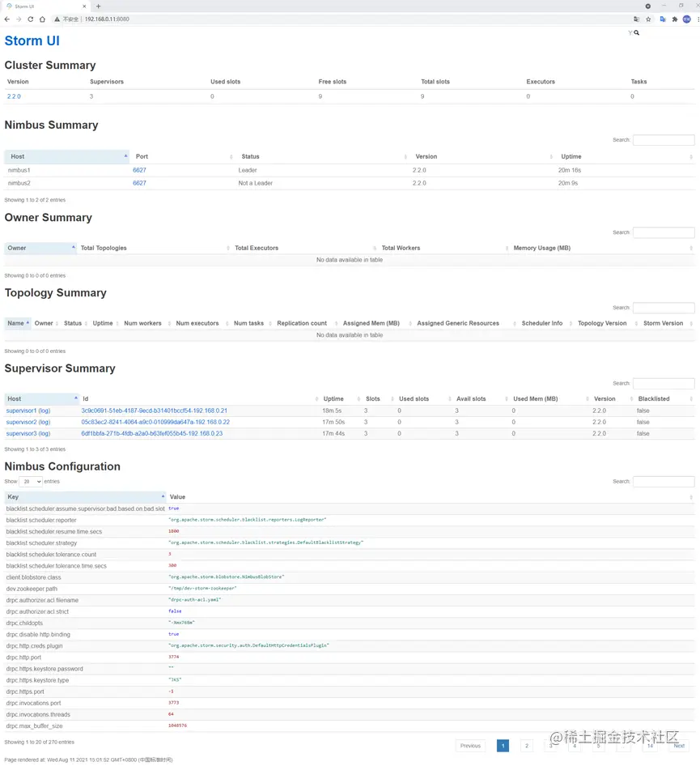Sort Owner Summary by Total Workers
Screen dimensions: 700x766
(x=444, y=248)
